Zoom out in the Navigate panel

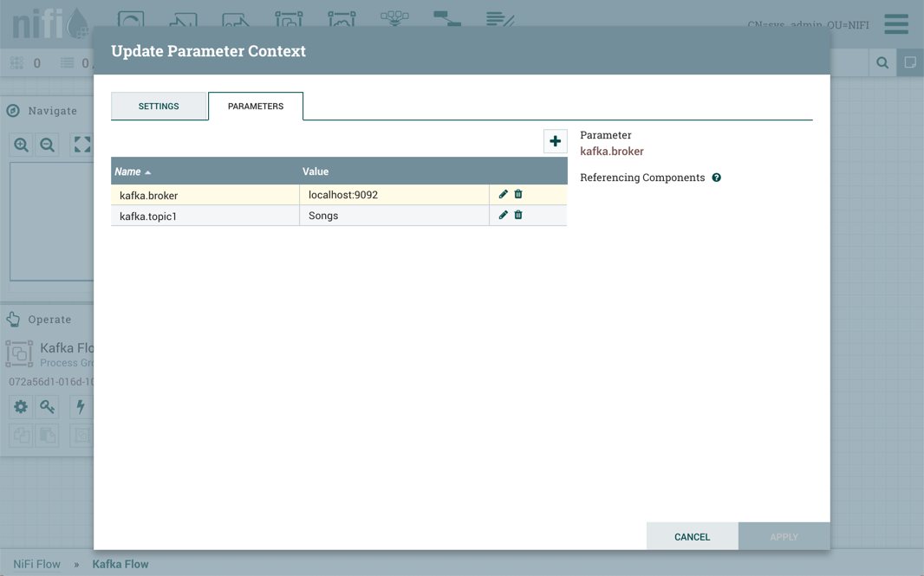(48, 146)
